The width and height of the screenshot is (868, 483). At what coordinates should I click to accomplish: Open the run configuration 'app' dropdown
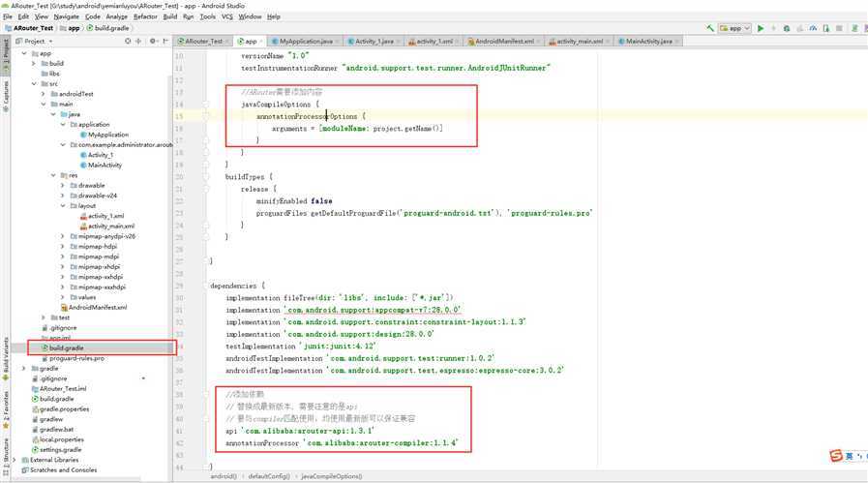[735, 28]
